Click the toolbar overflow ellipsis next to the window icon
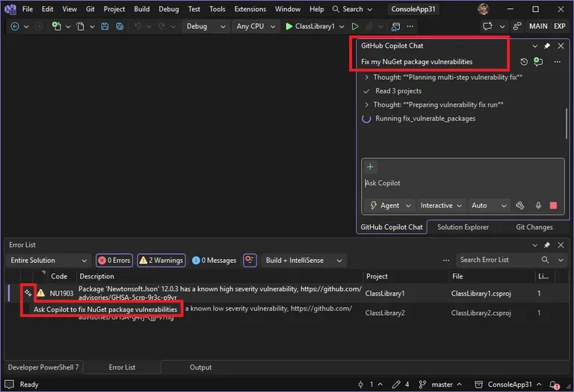Screen dimensions: 574x392 point(410,26)
